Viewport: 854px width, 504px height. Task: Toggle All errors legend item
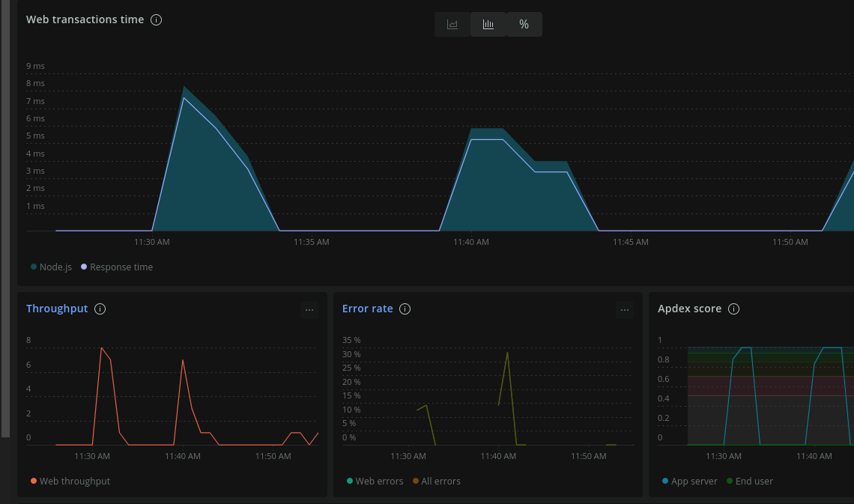[x=436, y=481]
